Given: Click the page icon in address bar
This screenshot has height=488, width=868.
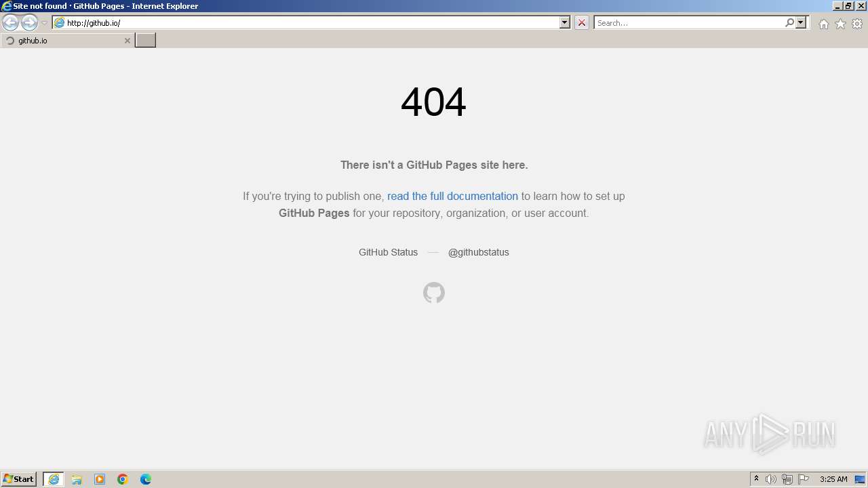Looking at the screenshot, I should click(x=60, y=22).
